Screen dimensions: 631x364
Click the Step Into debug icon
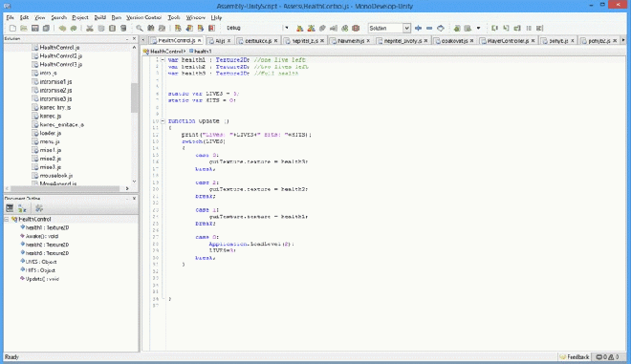point(507,28)
